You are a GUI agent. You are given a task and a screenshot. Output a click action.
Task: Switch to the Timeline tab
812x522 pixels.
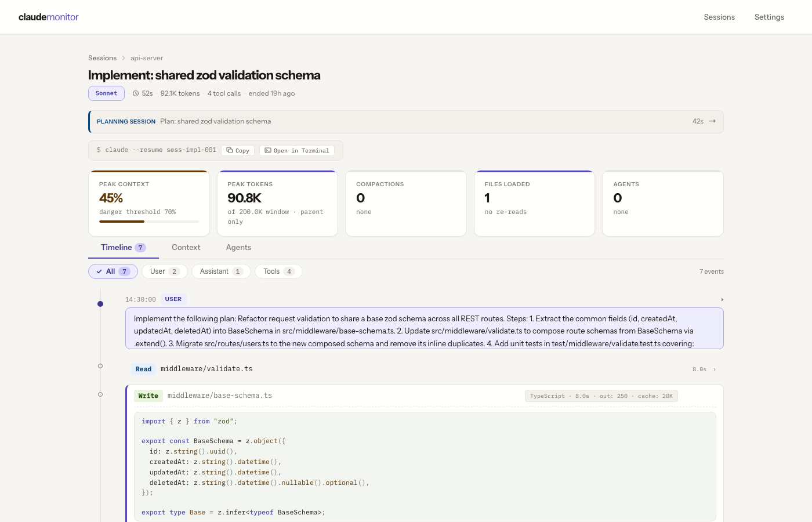tap(124, 248)
